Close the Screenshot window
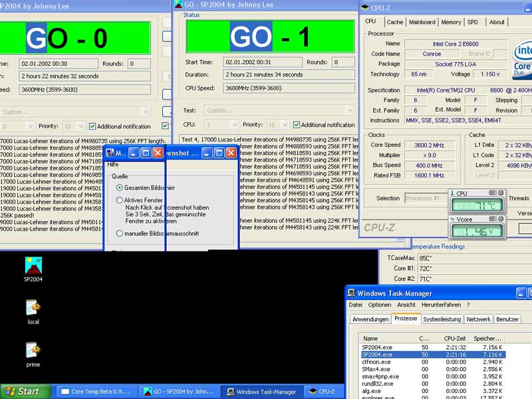Viewport: 532px width, 399px height. [231, 153]
